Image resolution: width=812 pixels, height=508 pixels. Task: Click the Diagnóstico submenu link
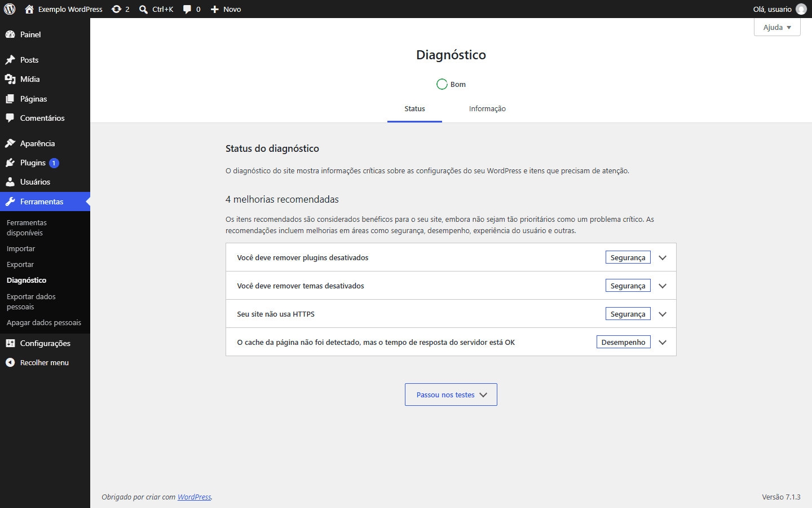pos(27,280)
